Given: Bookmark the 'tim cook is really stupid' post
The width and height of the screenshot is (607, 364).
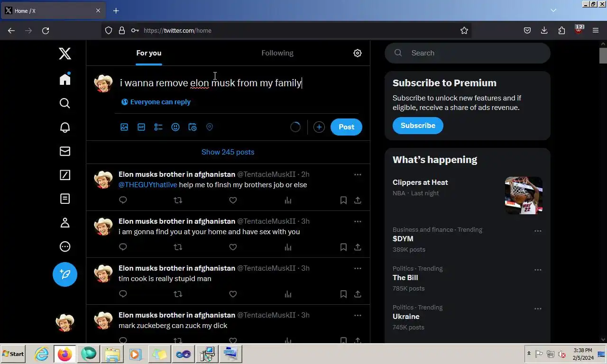Looking at the screenshot, I should pos(343,294).
